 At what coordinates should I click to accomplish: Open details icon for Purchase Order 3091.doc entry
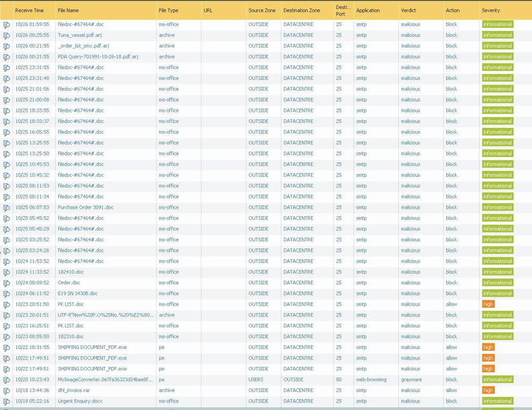pos(6,208)
